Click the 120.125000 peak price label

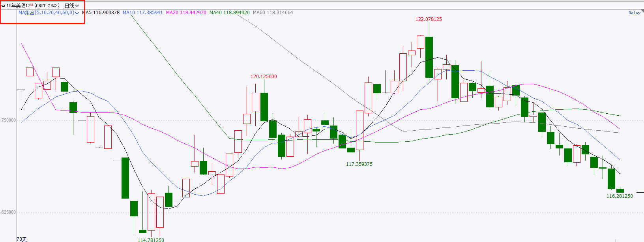tap(264, 76)
